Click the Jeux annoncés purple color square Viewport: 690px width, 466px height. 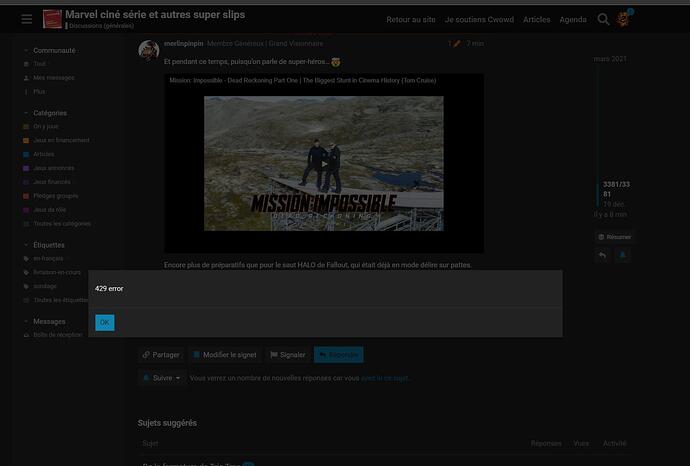(x=26, y=168)
